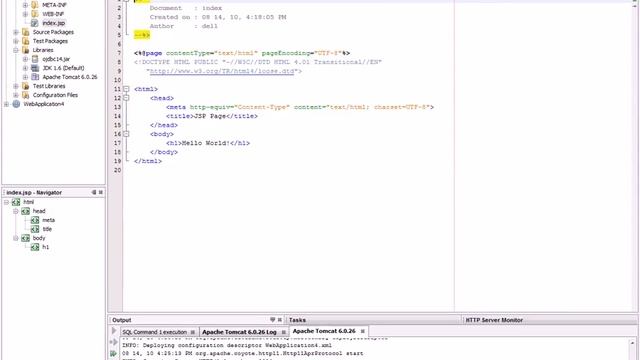The width and height of the screenshot is (640, 360).
Task: Expand the JDK 1.6 (Default) node
Action: point(25,68)
